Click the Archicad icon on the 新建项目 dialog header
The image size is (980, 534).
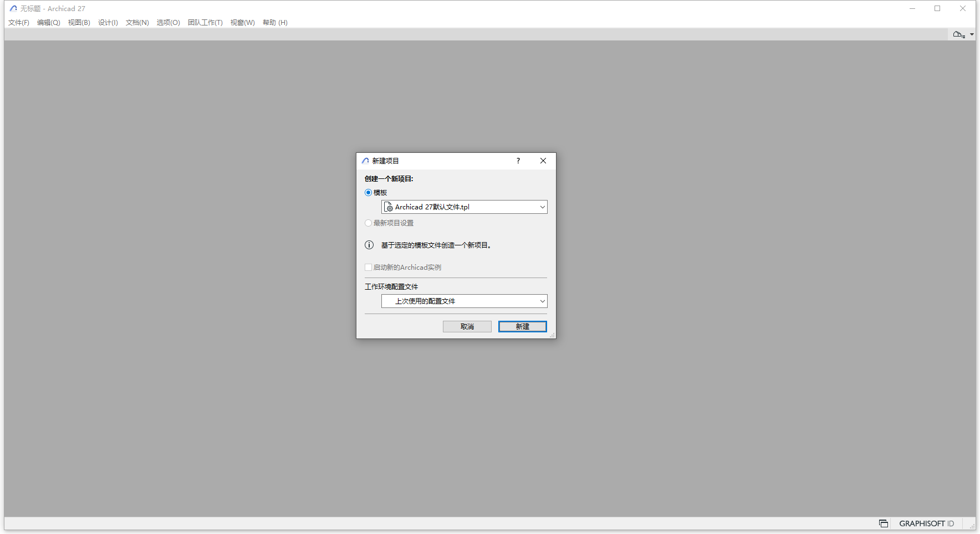[x=365, y=160]
